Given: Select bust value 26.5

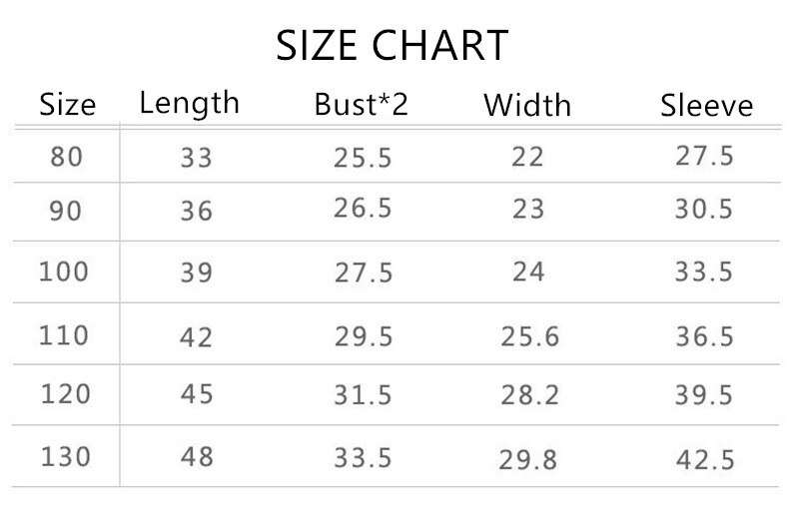Looking at the screenshot, I should click(x=363, y=208).
